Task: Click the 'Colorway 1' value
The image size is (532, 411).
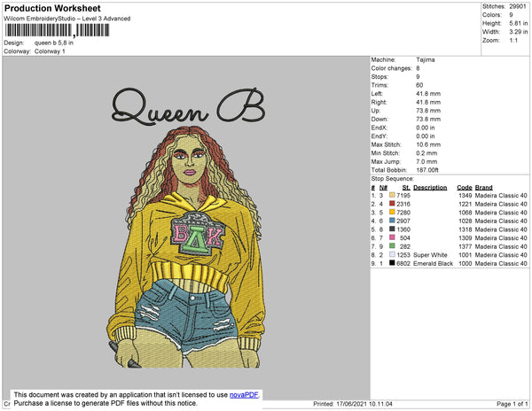Action: [x=50, y=51]
